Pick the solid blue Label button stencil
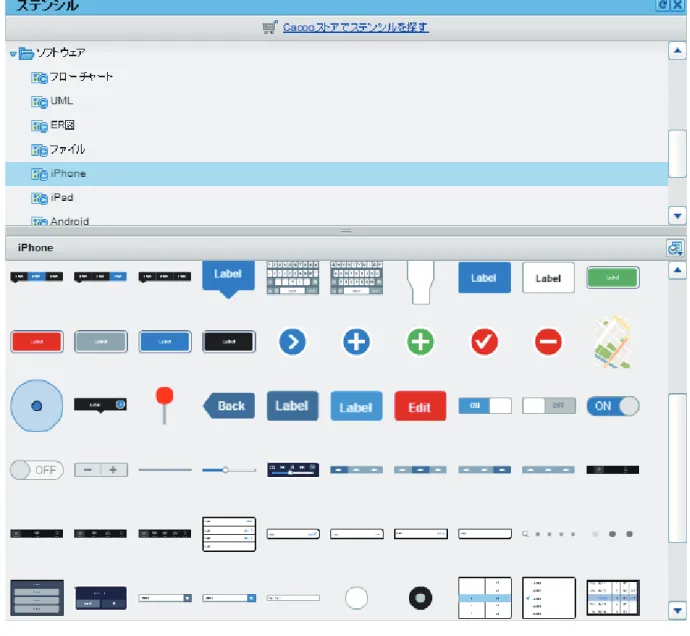This screenshot has width=690, height=636. coord(484,278)
